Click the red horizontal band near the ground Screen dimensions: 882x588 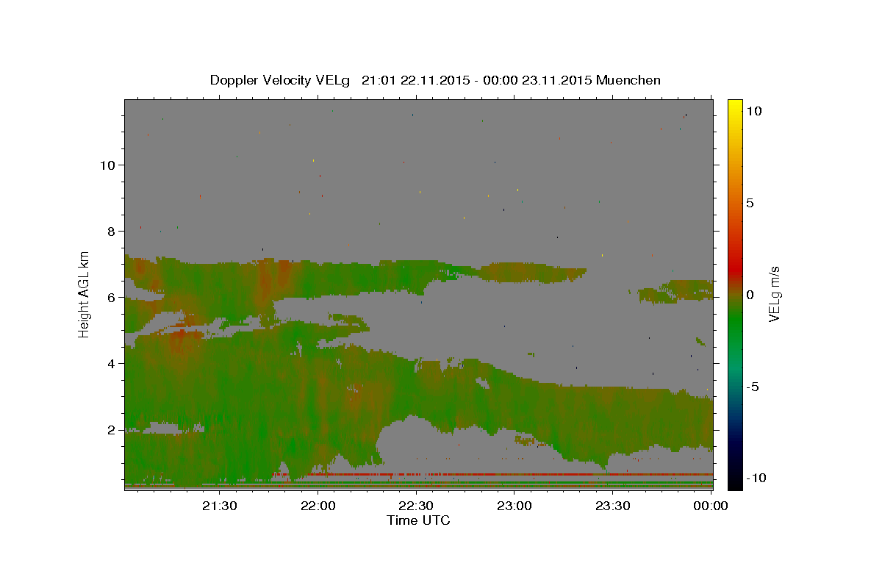click(491, 475)
